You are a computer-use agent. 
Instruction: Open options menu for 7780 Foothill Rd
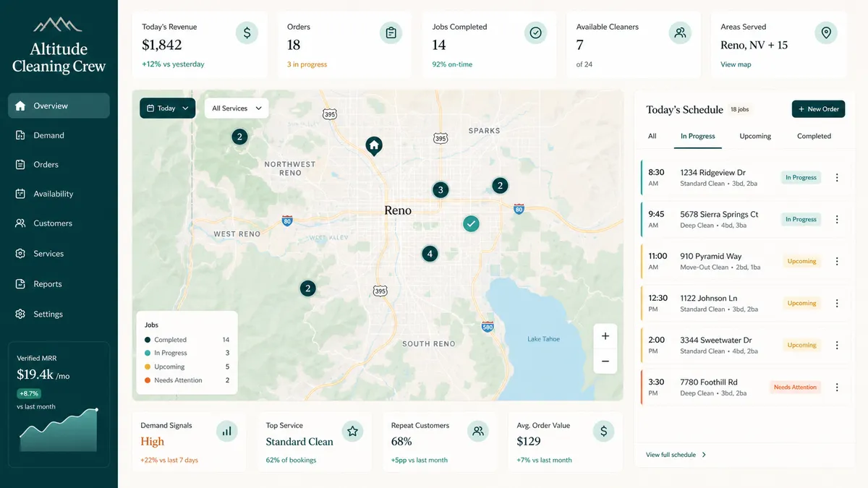pos(837,388)
